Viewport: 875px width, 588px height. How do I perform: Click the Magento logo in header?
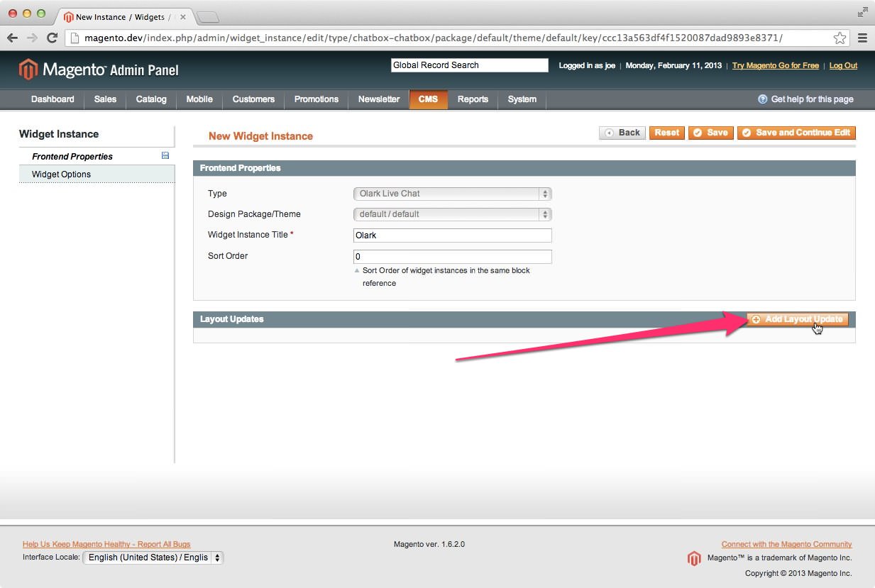click(98, 70)
